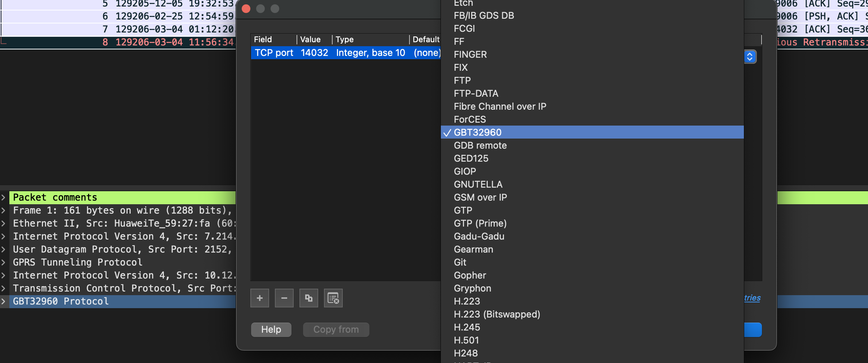Click the minus icon to remove entry

(284, 298)
